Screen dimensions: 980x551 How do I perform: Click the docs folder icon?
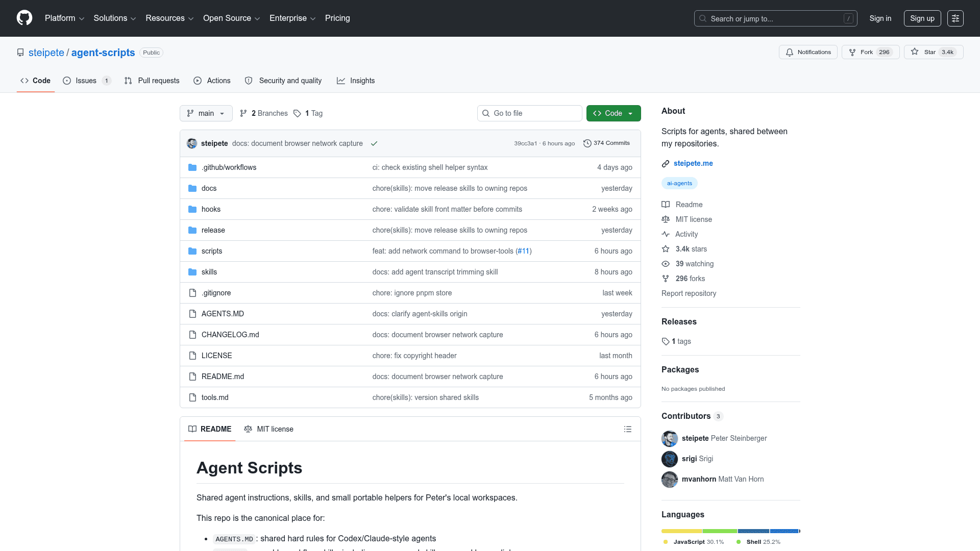pos(192,188)
